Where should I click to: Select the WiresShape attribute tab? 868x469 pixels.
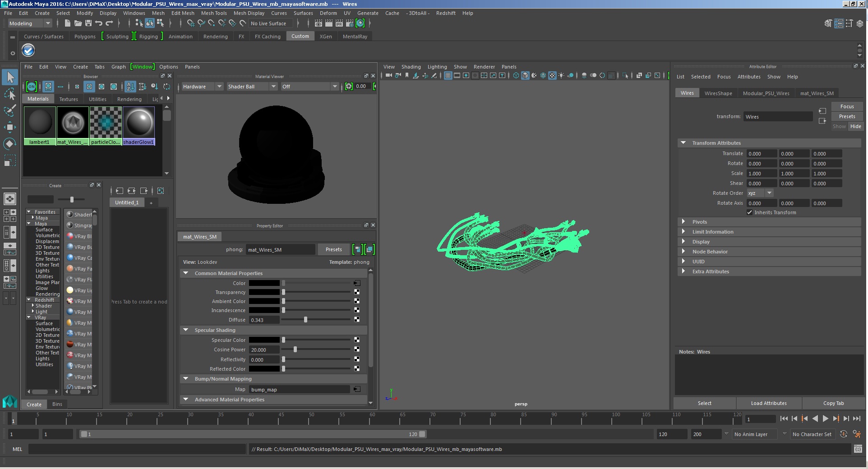point(718,93)
